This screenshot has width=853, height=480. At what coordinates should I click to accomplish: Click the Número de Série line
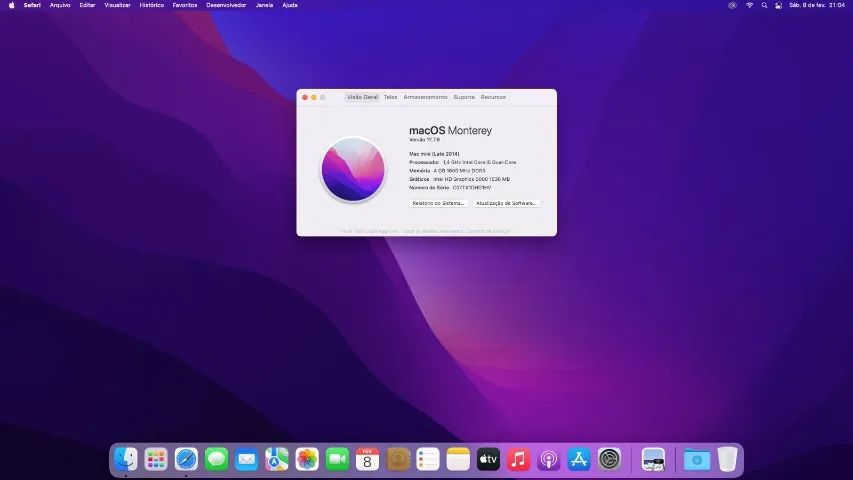pos(450,187)
